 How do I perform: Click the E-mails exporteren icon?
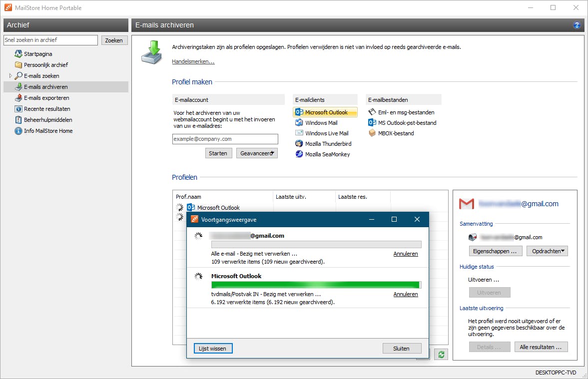tap(18, 98)
